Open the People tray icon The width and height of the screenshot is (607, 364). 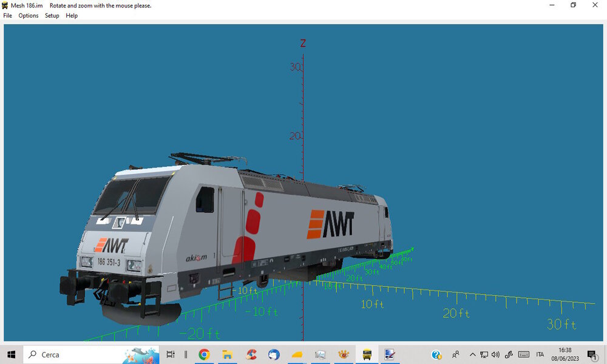pyautogui.click(x=456, y=354)
